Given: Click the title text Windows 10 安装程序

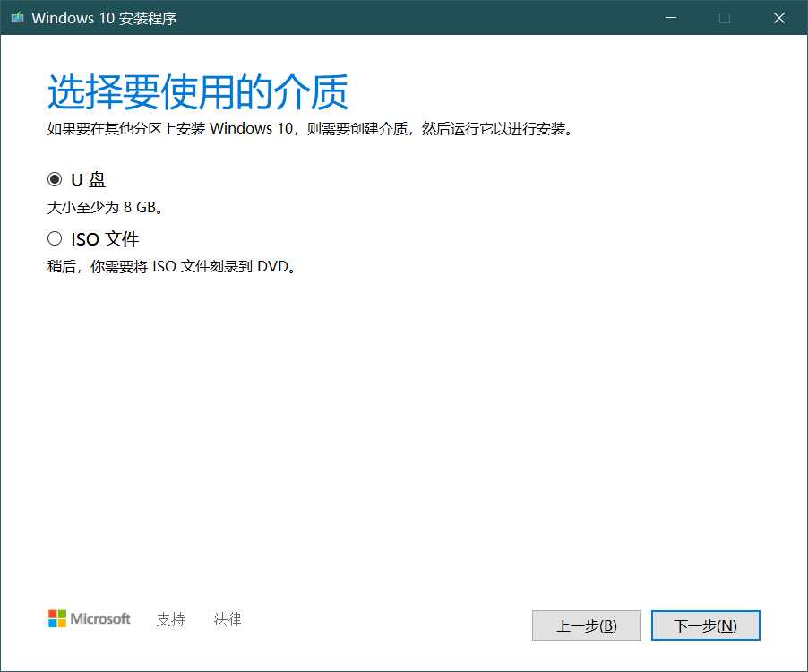Looking at the screenshot, I should pos(104,18).
